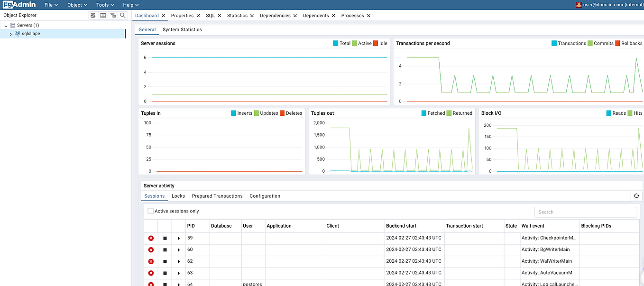Enable Active sessions only checkbox
This screenshot has height=286, width=644.
coord(150,211)
